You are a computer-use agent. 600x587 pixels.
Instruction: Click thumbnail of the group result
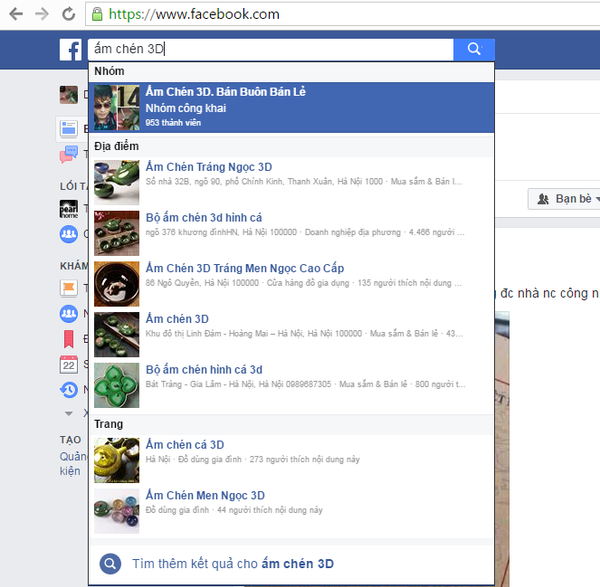(117, 108)
